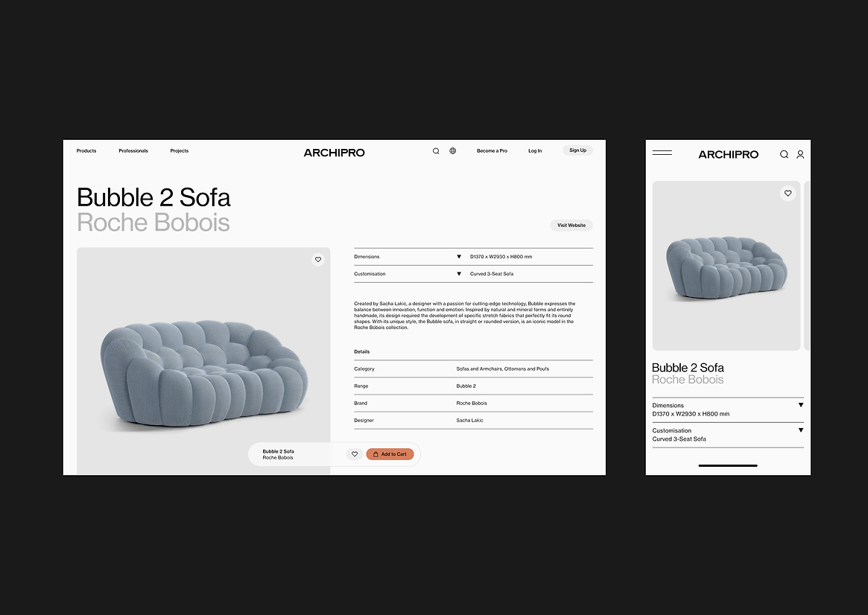Click the Sign Up button
Viewport: 868px width, 615px height.
pyautogui.click(x=577, y=150)
